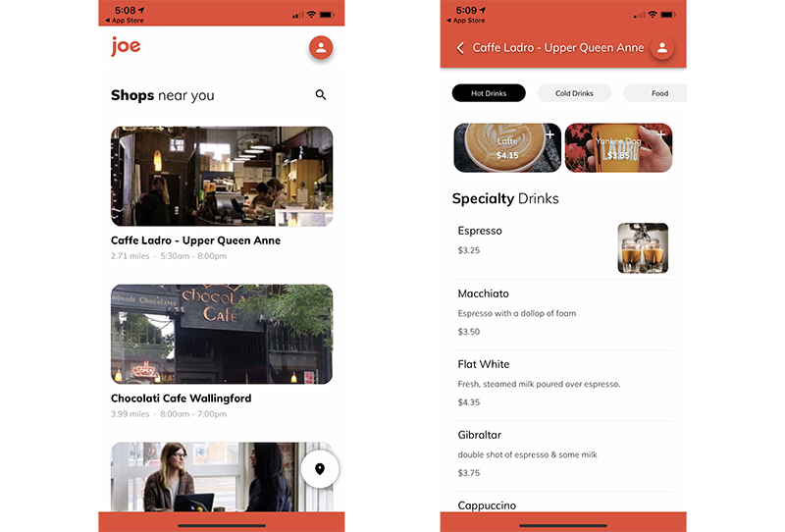Tap the Specialty Drinks heading

(505, 199)
